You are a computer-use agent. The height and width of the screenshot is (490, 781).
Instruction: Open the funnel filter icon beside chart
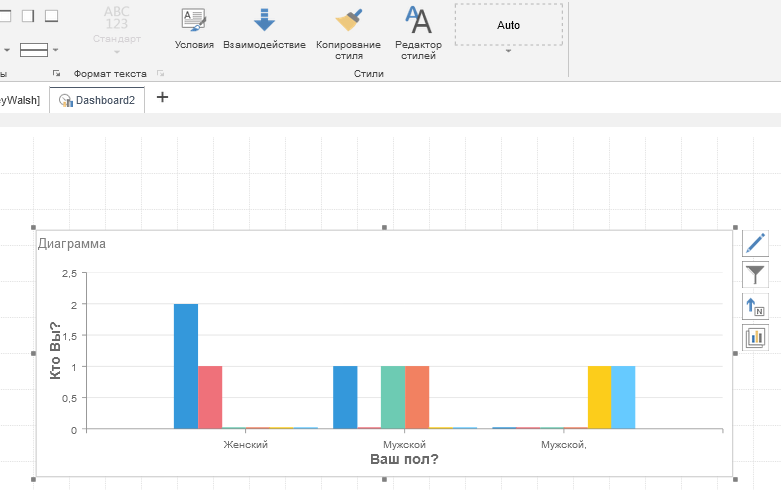tap(755, 274)
